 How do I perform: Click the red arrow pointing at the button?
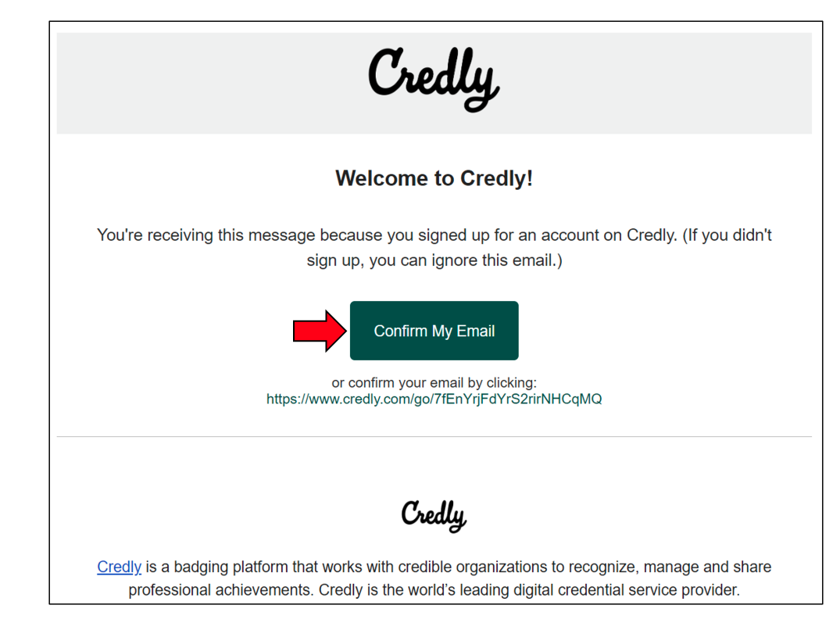pos(319,331)
